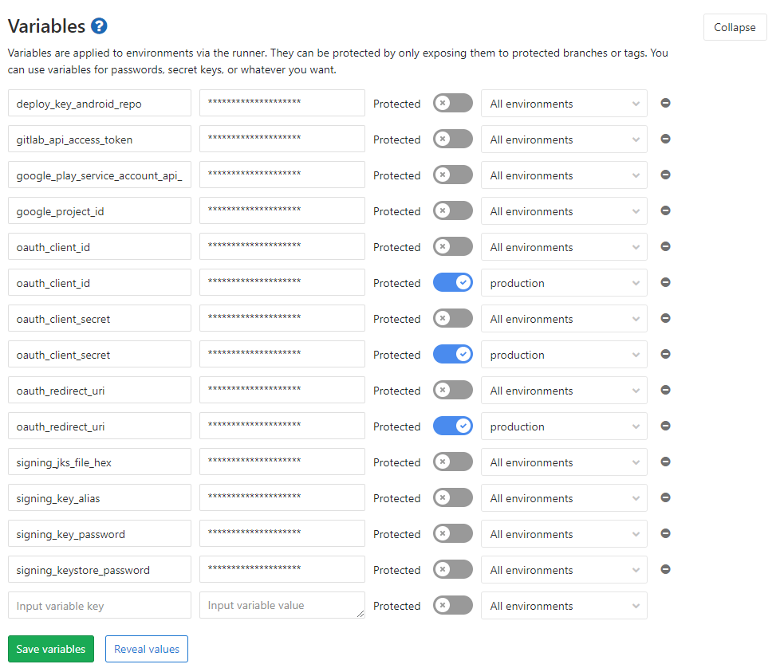
Task: Delete the google_play_service_account_api_ variable row
Action: click(665, 175)
